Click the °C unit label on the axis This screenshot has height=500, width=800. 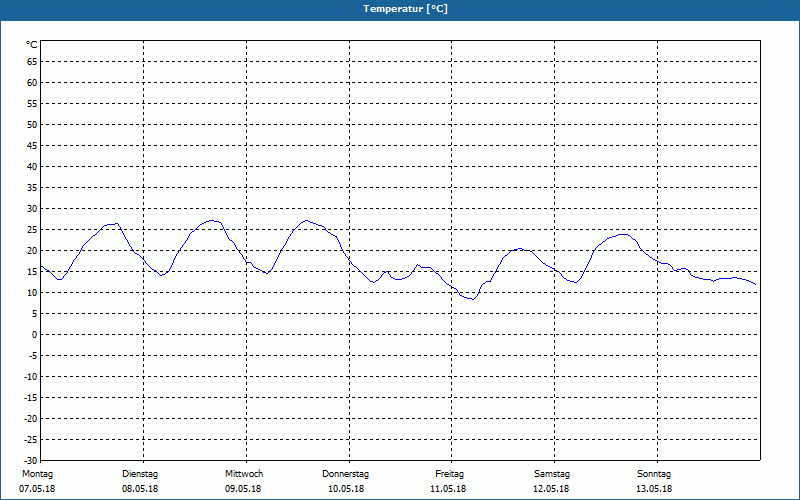click(32, 45)
